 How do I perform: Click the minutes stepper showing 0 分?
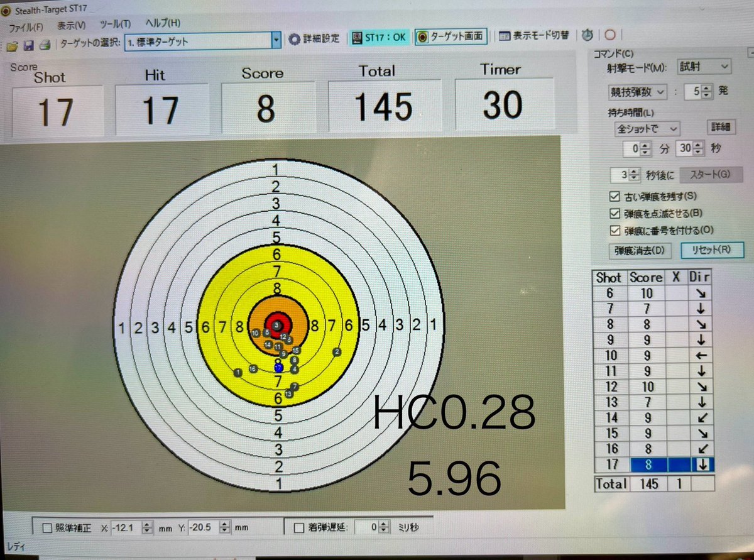(x=645, y=149)
